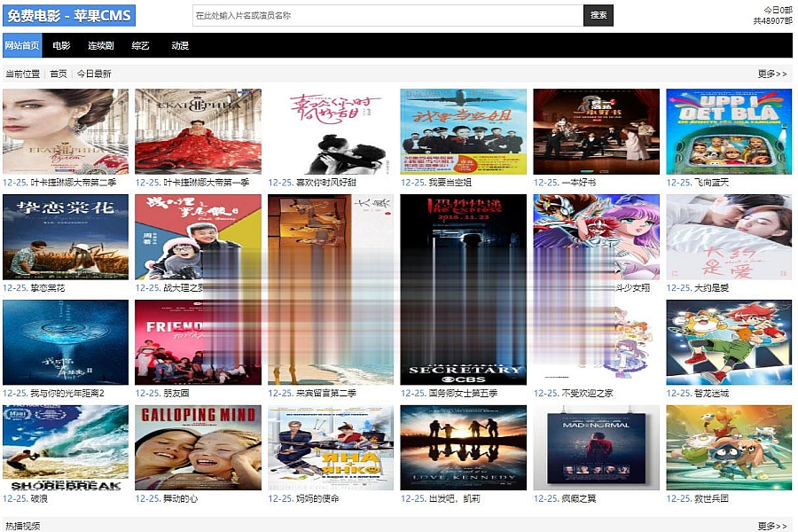The width and height of the screenshot is (798, 532).
Task: Open the 大约是爱 sleeping couple poster
Action: click(x=730, y=238)
